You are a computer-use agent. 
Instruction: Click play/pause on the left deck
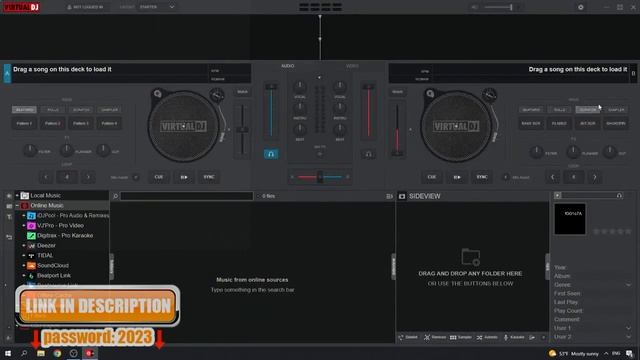[x=184, y=177]
